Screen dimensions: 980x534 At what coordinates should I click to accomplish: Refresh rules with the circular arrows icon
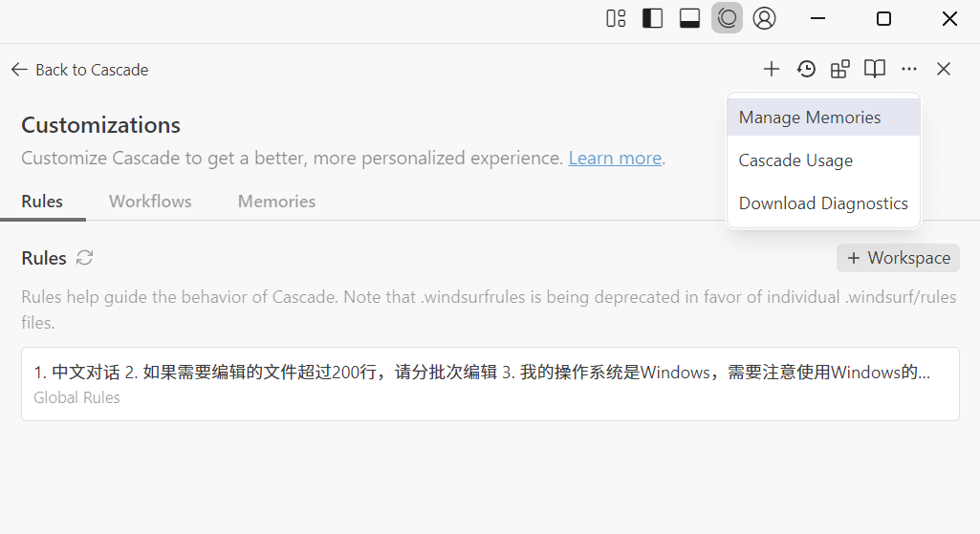[x=84, y=257]
